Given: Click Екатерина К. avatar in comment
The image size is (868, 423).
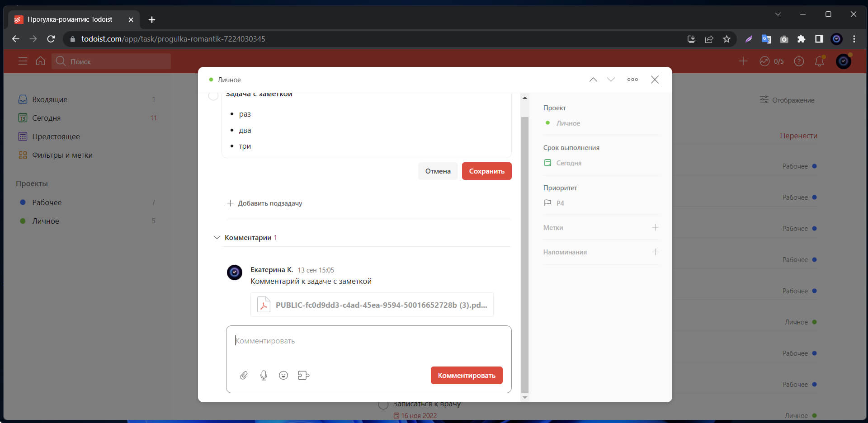Looking at the screenshot, I should click(234, 273).
